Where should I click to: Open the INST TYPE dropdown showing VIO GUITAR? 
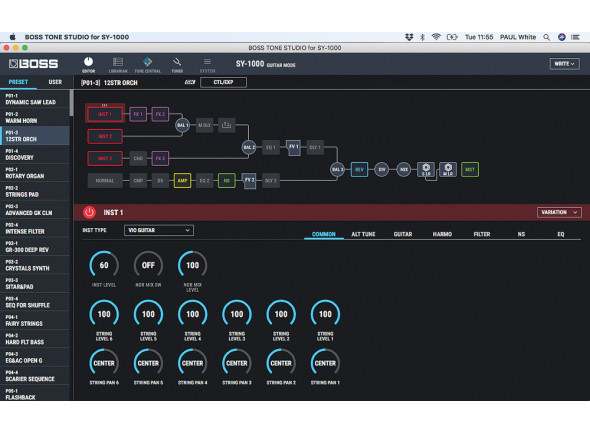click(x=159, y=230)
